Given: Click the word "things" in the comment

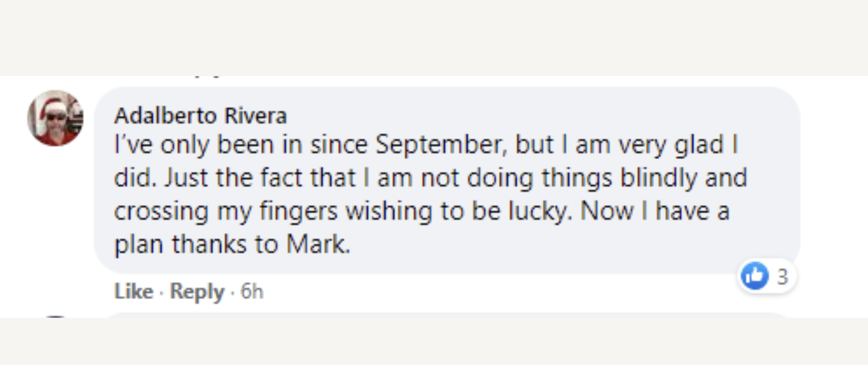Looking at the screenshot, I should click(576, 178).
